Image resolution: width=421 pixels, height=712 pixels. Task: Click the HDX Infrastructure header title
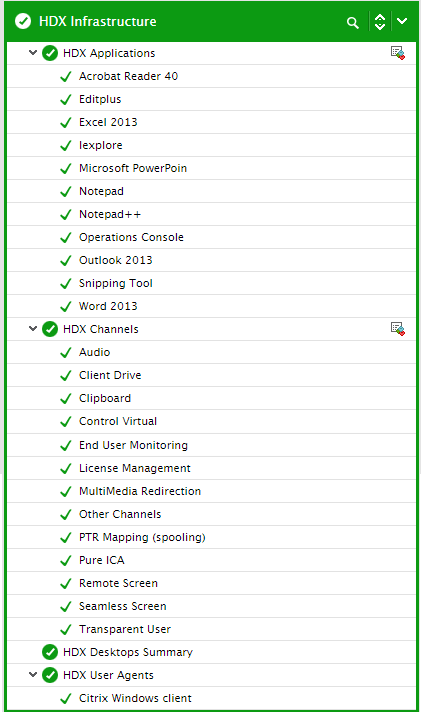[98, 21]
